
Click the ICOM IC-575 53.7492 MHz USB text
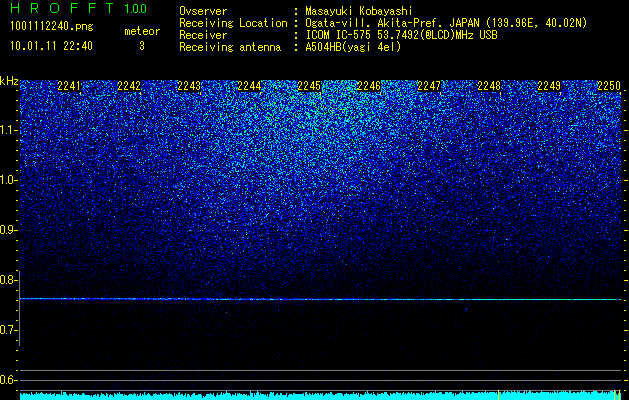(x=401, y=35)
